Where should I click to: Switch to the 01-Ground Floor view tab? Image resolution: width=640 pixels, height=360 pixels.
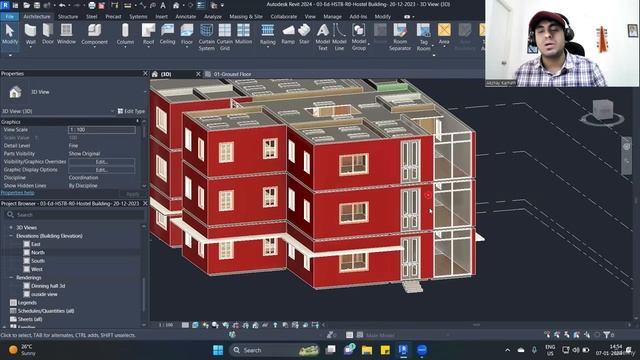pyautogui.click(x=232, y=74)
